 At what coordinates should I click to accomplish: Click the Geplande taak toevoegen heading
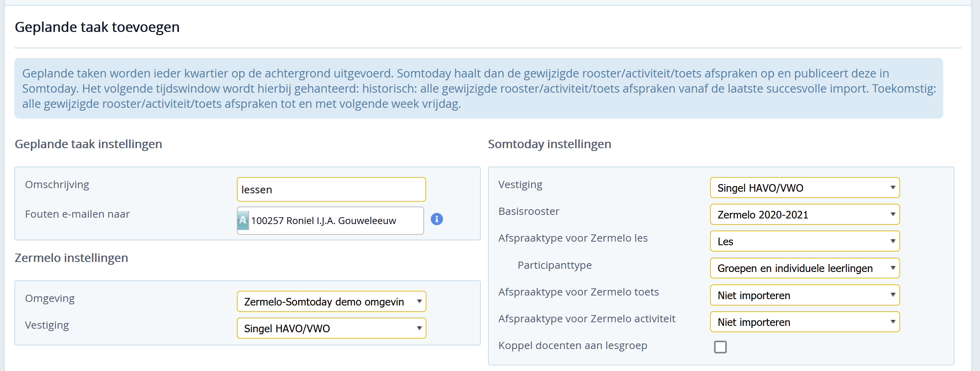(x=97, y=27)
